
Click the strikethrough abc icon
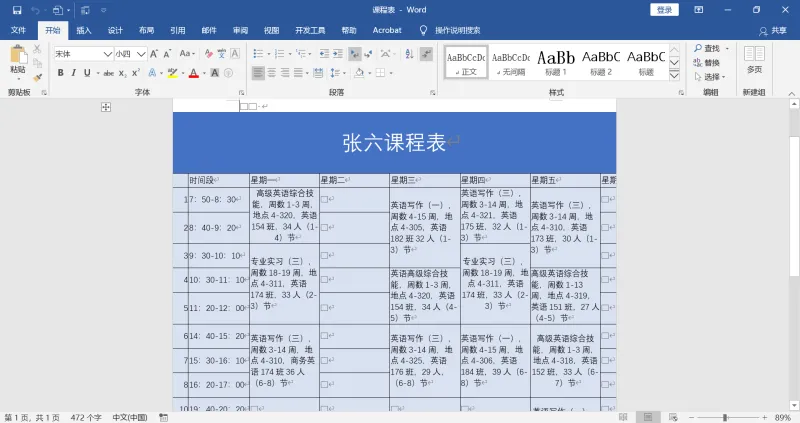(109, 73)
